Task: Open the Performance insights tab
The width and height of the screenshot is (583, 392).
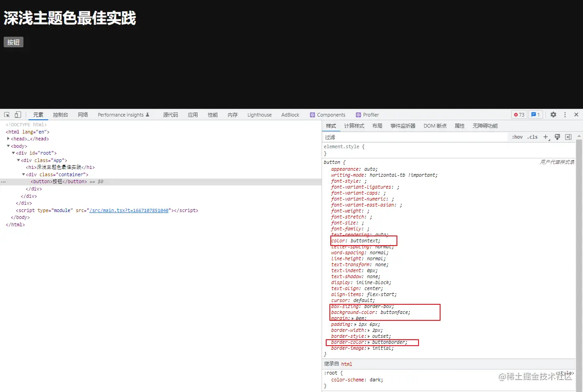Action: pos(124,115)
